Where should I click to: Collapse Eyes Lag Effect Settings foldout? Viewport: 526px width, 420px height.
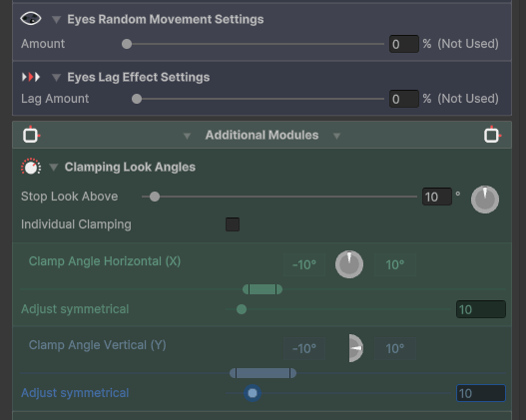coord(56,78)
